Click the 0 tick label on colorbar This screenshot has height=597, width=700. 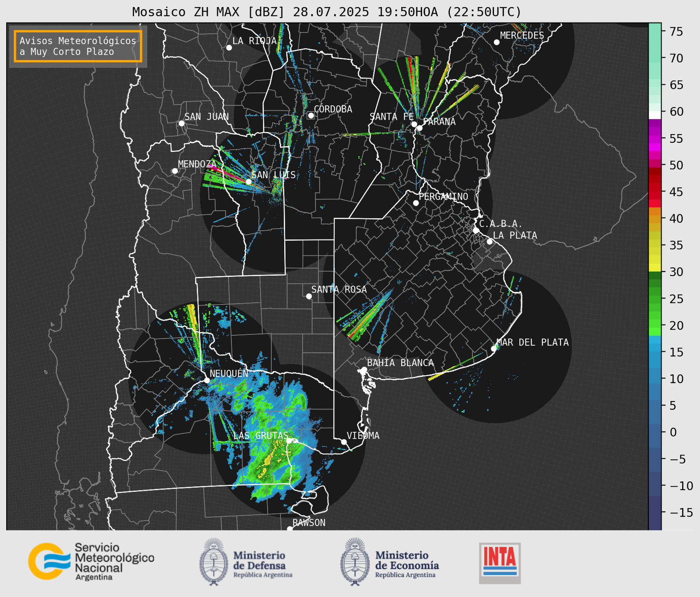pyautogui.click(x=673, y=432)
